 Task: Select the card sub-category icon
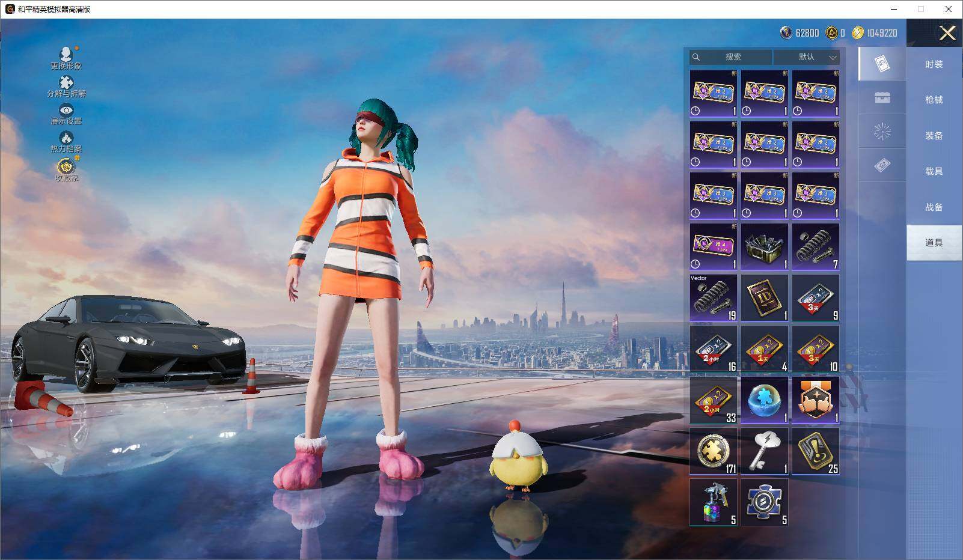tap(882, 64)
